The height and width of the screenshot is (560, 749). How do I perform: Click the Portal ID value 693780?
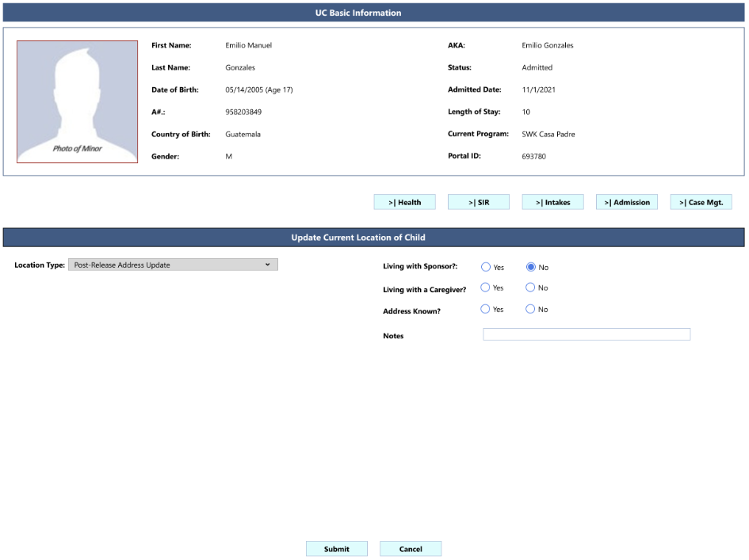[x=533, y=156]
